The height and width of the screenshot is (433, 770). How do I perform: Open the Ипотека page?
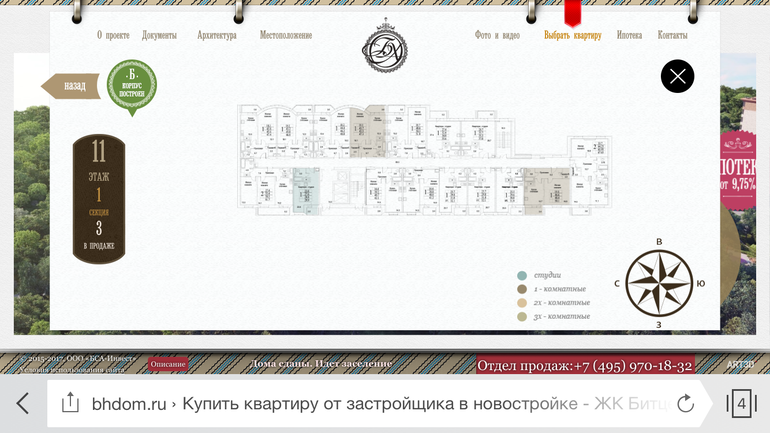(629, 36)
